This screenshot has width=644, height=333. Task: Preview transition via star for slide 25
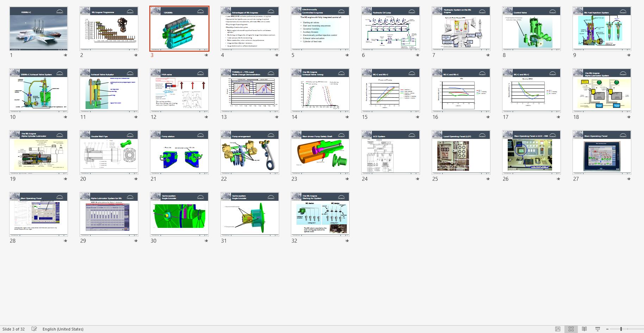(488, 179)
